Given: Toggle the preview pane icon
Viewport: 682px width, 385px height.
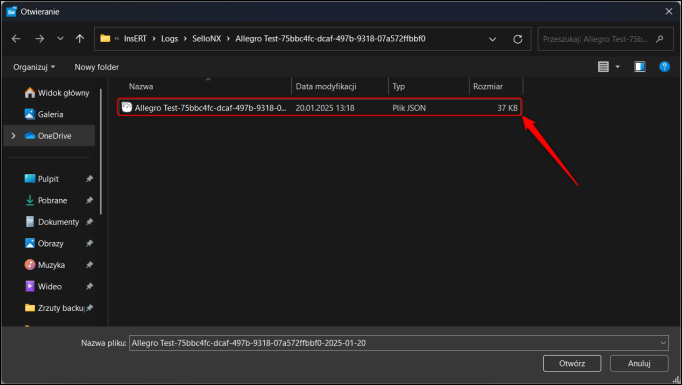Looking at the screenshot, I should (639, 67).
